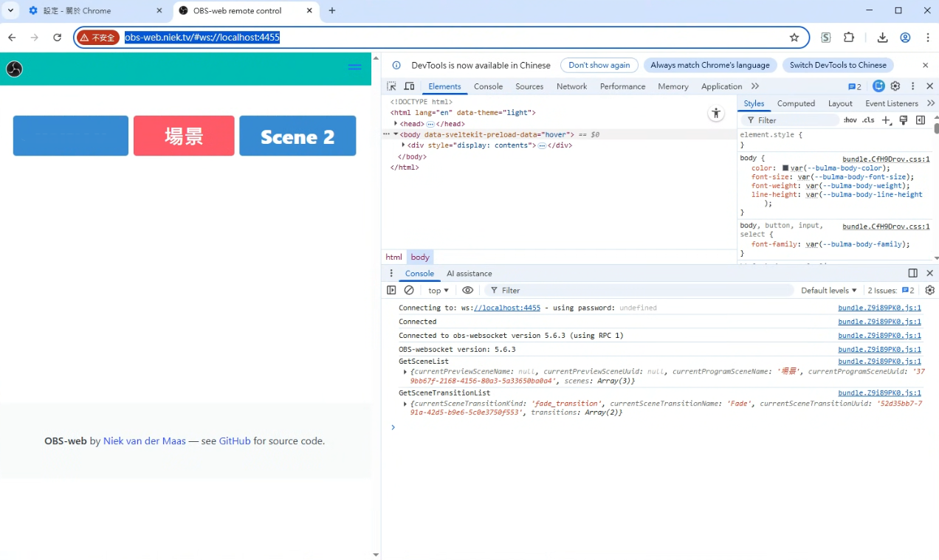Toggle the device toolbar icon
Screen dimensions: 939x560
pos(409,86)
